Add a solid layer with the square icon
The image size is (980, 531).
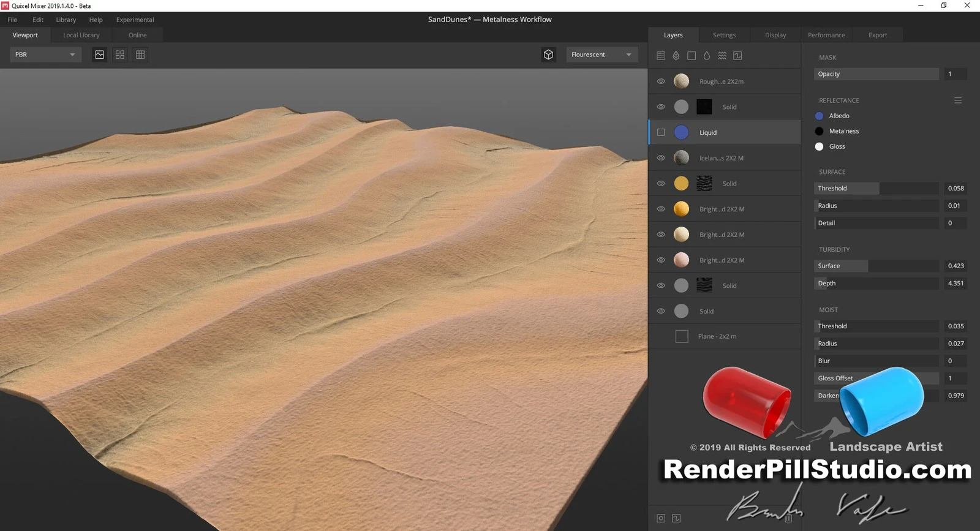tap(692, 56)
